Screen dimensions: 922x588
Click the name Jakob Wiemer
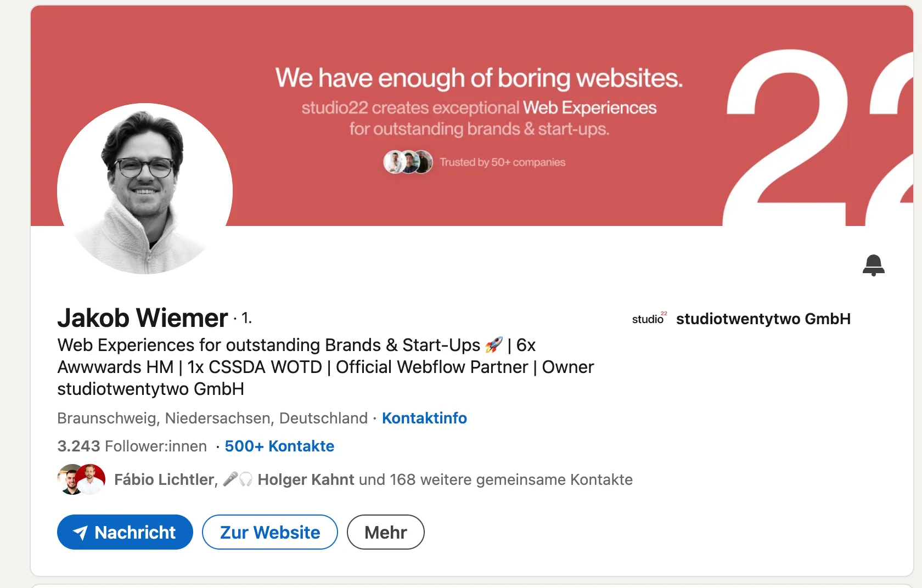[x=143, y=318]
